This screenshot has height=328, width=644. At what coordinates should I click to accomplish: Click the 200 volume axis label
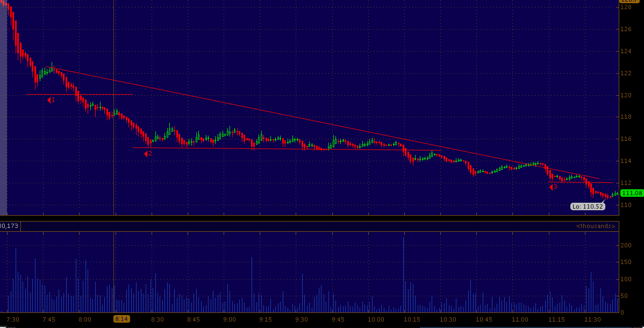point(626,245)
